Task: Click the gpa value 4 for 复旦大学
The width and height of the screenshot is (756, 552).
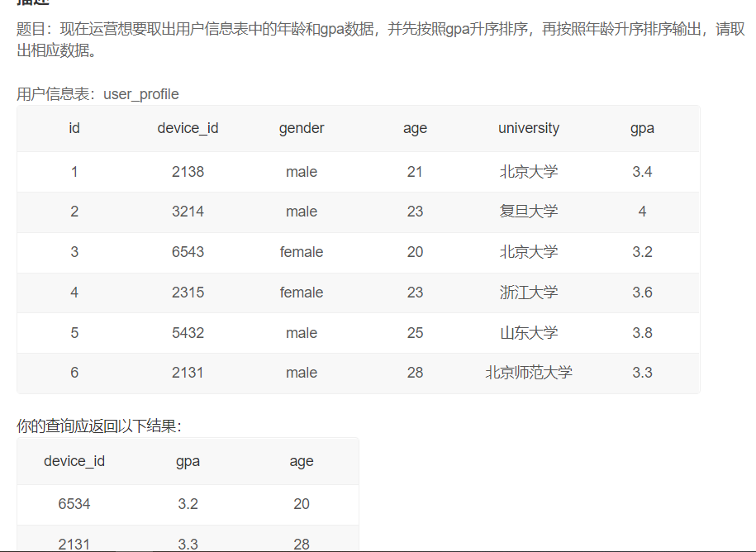Action: tap(642, 212)
